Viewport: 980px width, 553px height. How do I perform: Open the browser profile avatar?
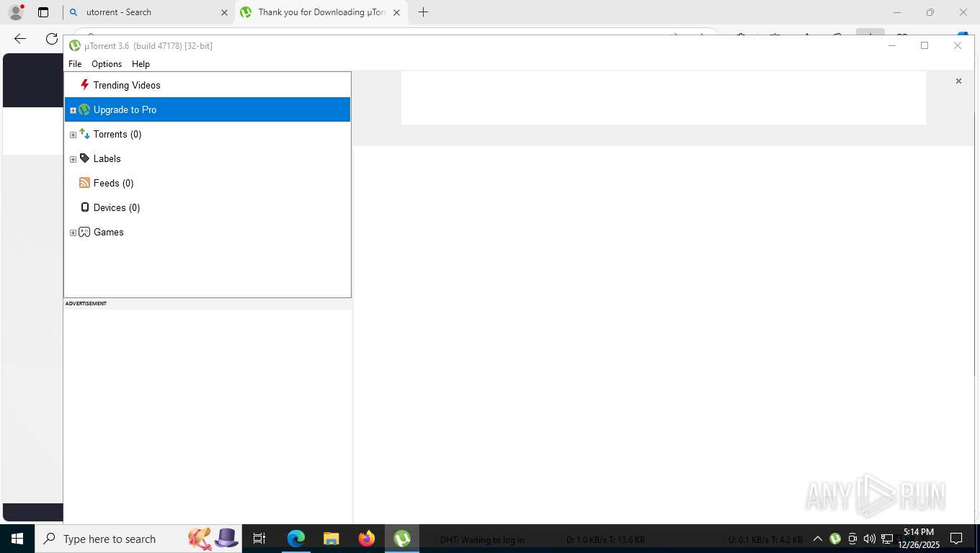[16, 12]
